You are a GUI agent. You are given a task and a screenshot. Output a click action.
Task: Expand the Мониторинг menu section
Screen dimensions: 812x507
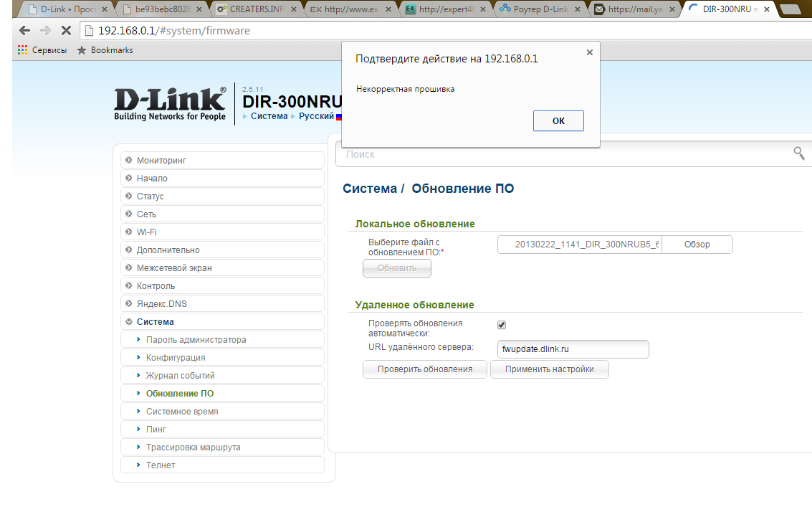pyautogui.click(x=222, y=160)
